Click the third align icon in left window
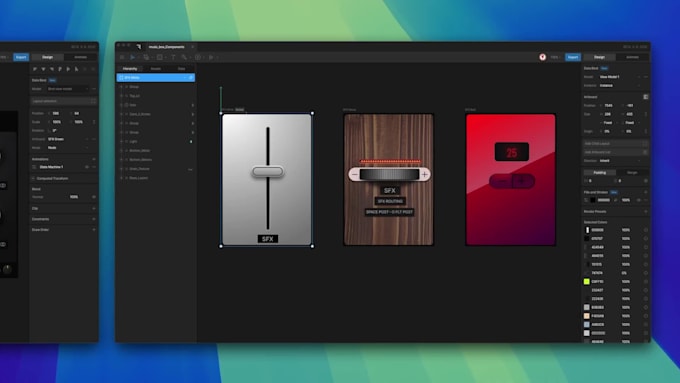 52,69
